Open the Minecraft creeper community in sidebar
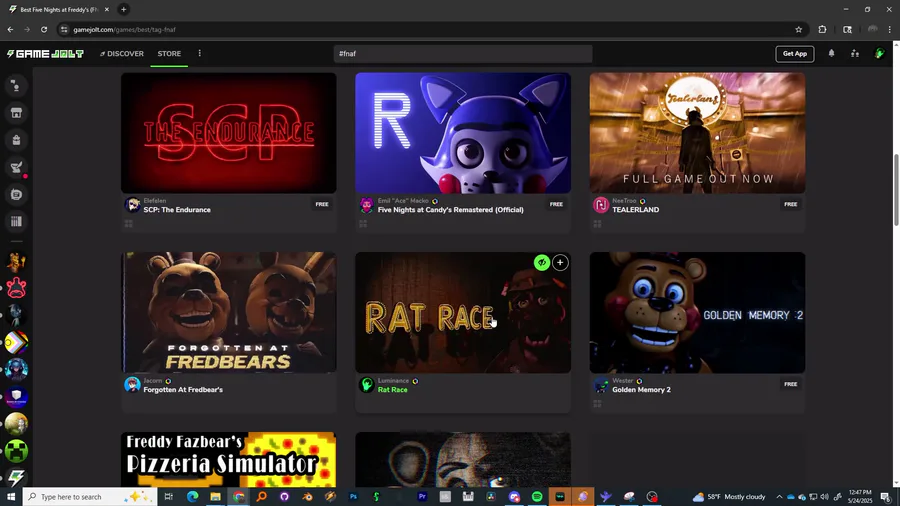 (16, 451)
